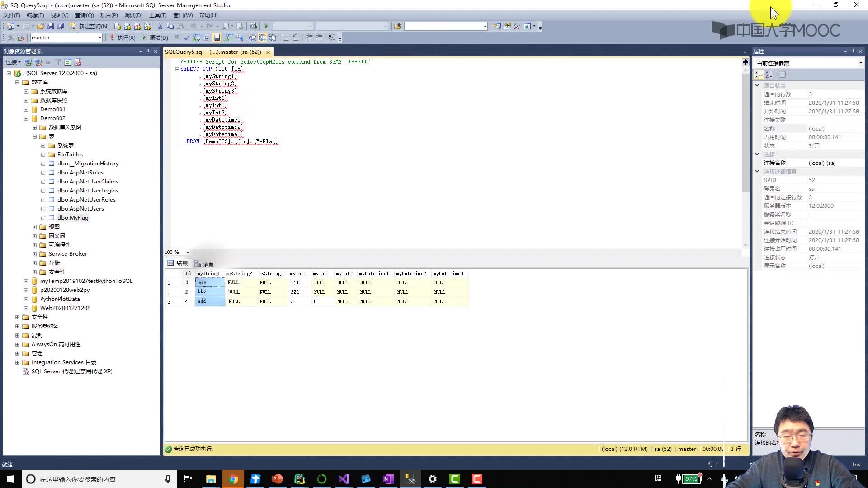Click the New Query toolbar button
The height and width of the screenshot is (488, 868).
(x=89, y=26)
